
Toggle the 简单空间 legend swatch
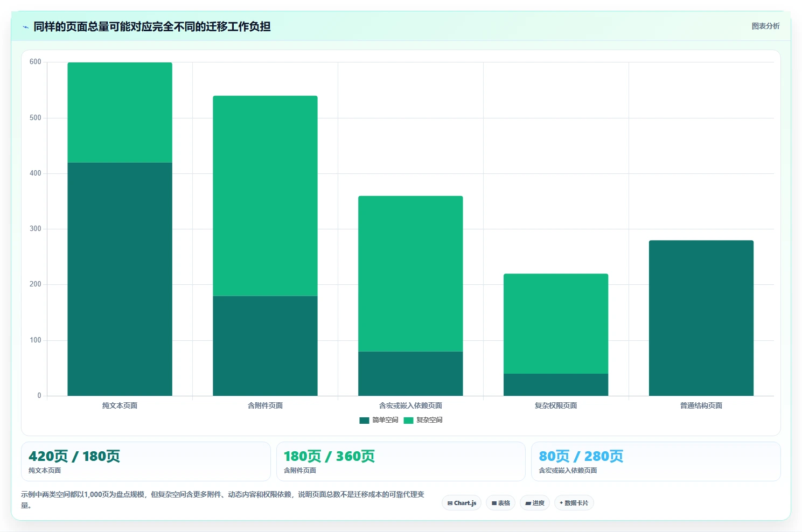364,420
